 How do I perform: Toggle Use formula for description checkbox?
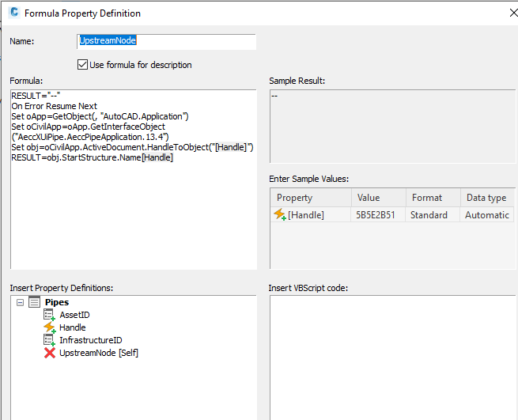point(82,64)
